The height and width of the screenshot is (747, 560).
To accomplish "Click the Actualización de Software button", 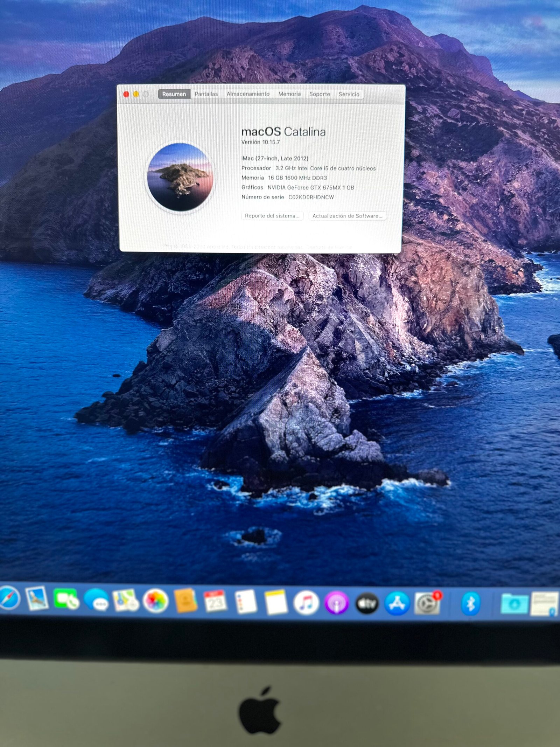I will [347, 216].
